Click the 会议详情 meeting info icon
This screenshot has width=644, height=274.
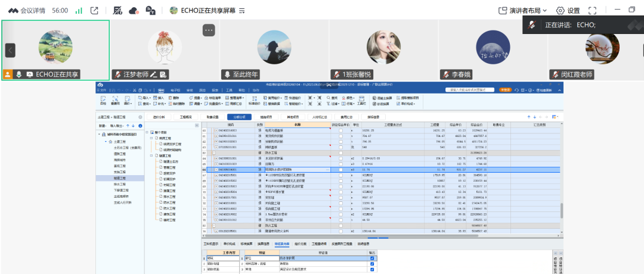[13, 10]
